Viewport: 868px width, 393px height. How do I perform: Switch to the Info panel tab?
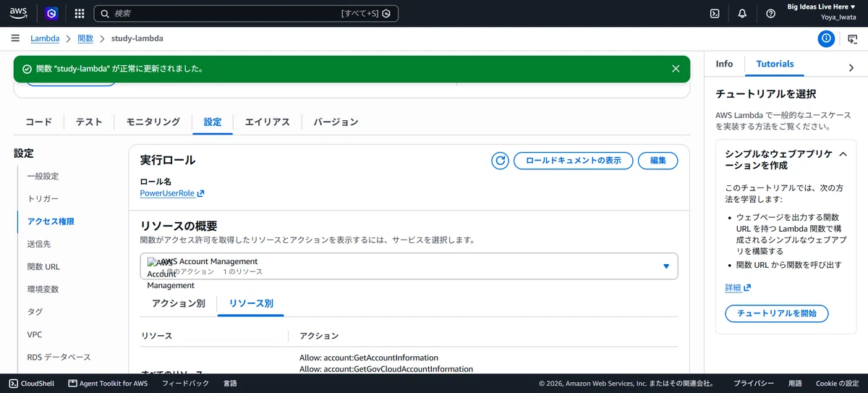pos(724,64)
